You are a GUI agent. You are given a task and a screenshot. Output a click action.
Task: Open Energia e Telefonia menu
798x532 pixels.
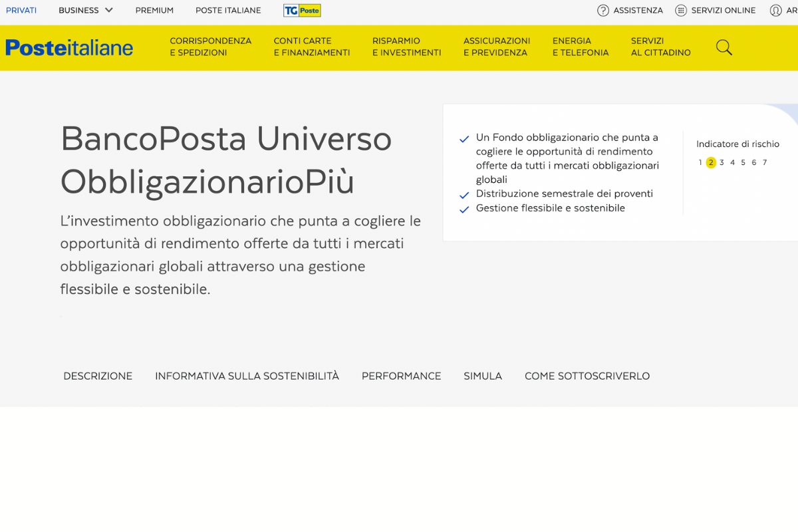[581, 47]
